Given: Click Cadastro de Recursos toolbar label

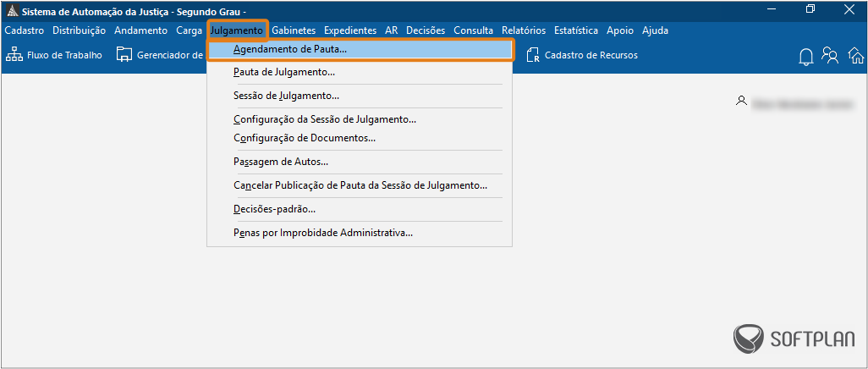Looking at the screenshot, I should coord(591,55).
